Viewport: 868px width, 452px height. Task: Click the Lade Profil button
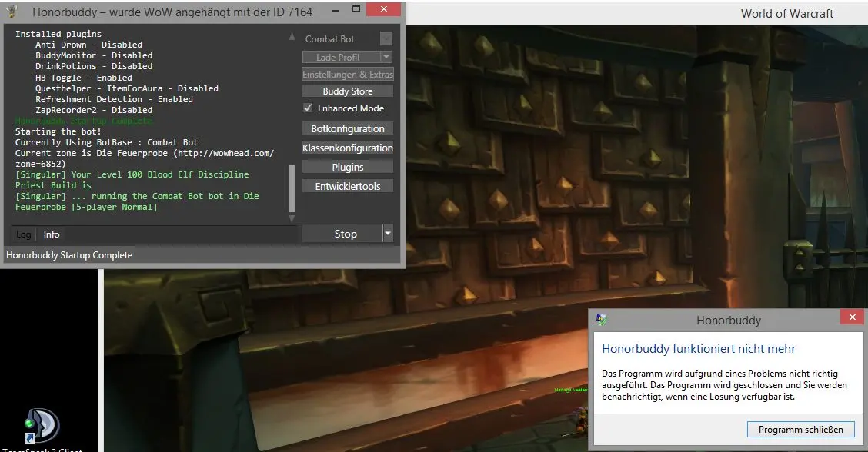[x=342, y=57]
